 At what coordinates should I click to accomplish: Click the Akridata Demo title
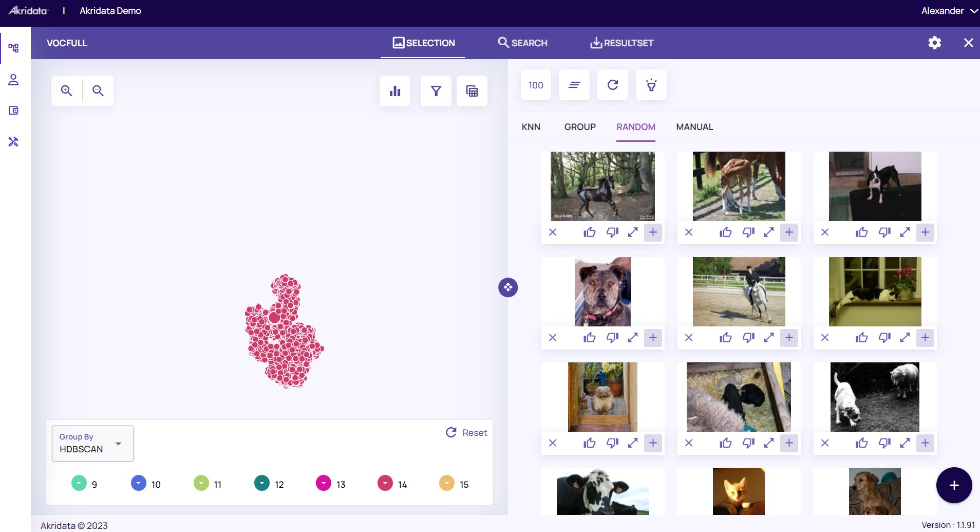(x=110, y=11)
